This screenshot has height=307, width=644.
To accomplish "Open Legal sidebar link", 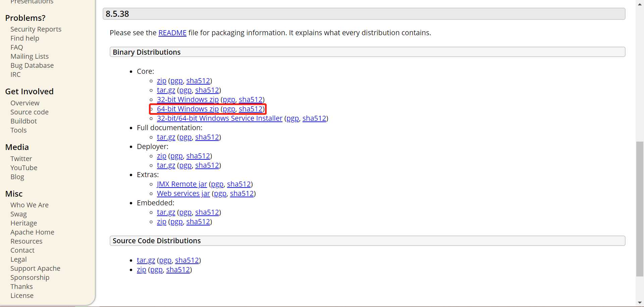I will pos(18,259).
